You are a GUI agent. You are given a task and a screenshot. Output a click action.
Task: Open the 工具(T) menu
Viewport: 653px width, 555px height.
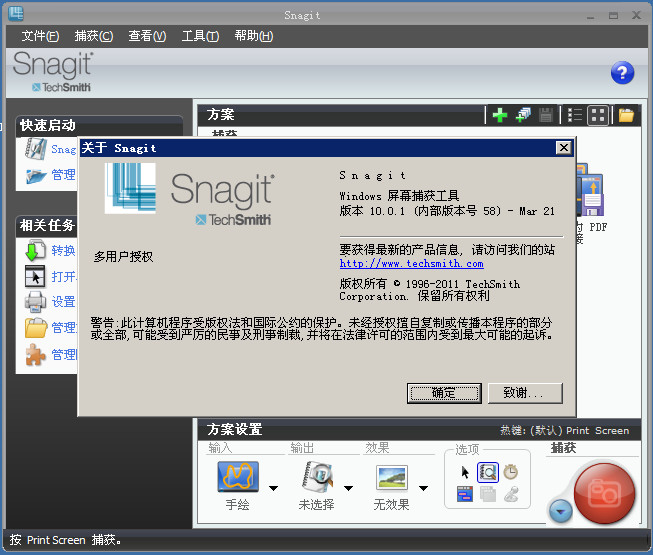pyautogui.click(x=200, y=36)
